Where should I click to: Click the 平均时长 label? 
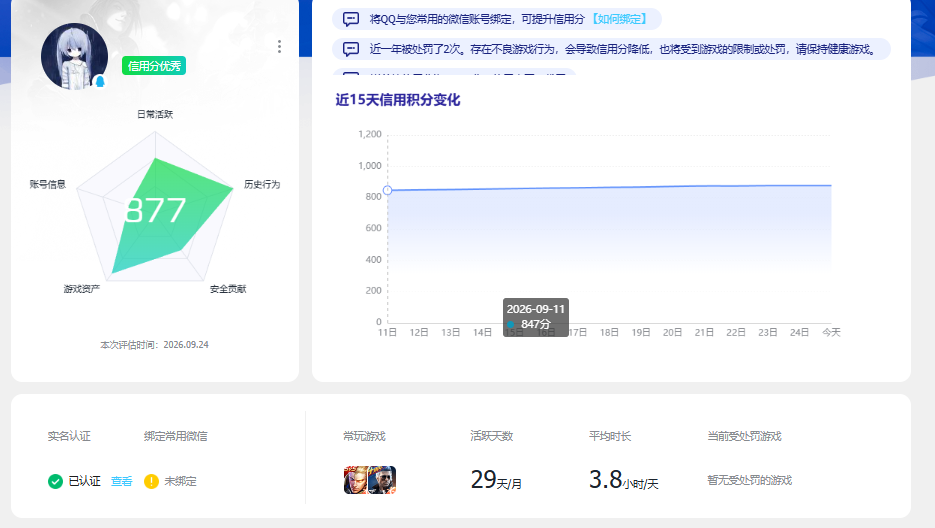coord(610,436)
